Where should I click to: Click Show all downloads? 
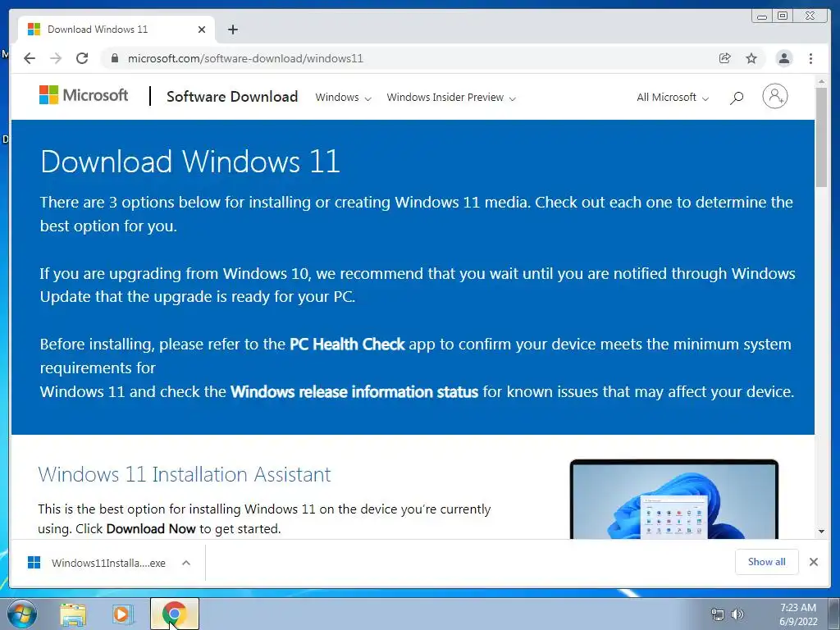click(x=767, y=562)
